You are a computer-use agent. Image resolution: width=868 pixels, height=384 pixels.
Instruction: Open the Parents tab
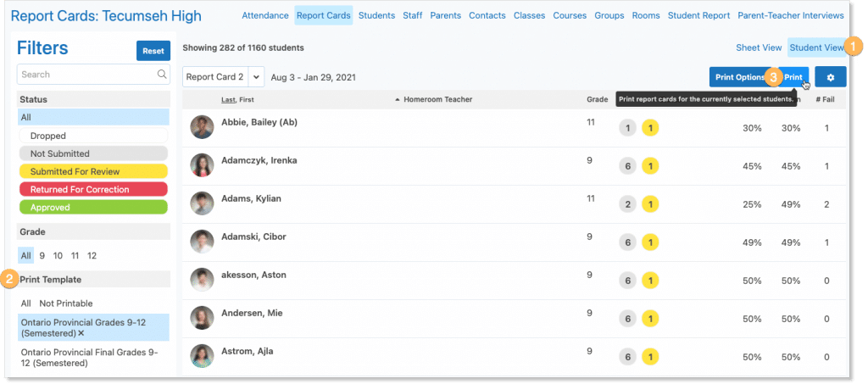446,15
